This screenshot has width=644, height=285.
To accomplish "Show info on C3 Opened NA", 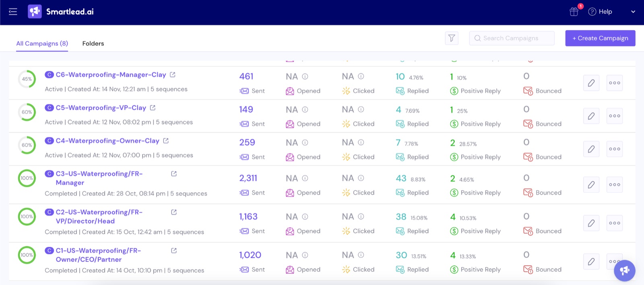I will pyautogui.click(x=305, y=178).
